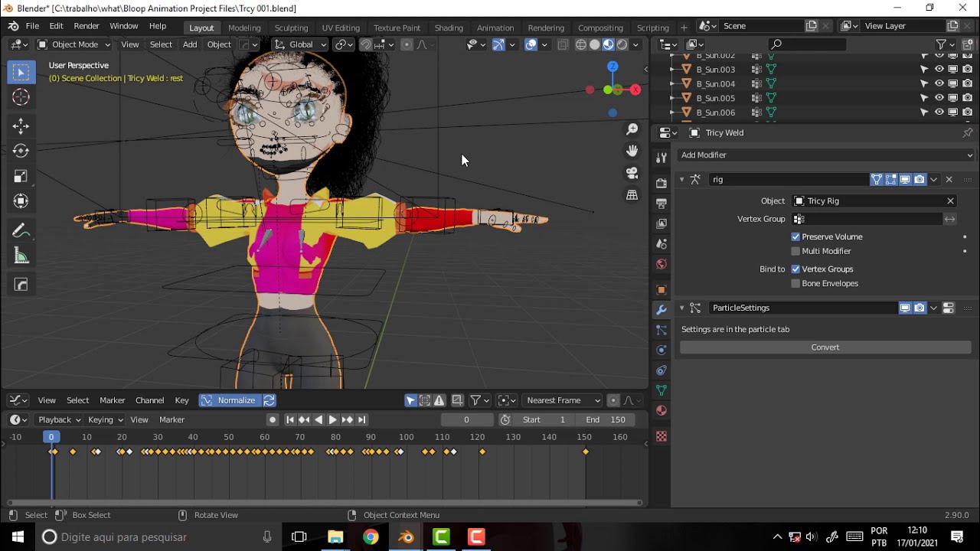Viewport: 980px width, 551px height.
Task: Pick the Measure ruler tool
Action: (x=21, y=256)
